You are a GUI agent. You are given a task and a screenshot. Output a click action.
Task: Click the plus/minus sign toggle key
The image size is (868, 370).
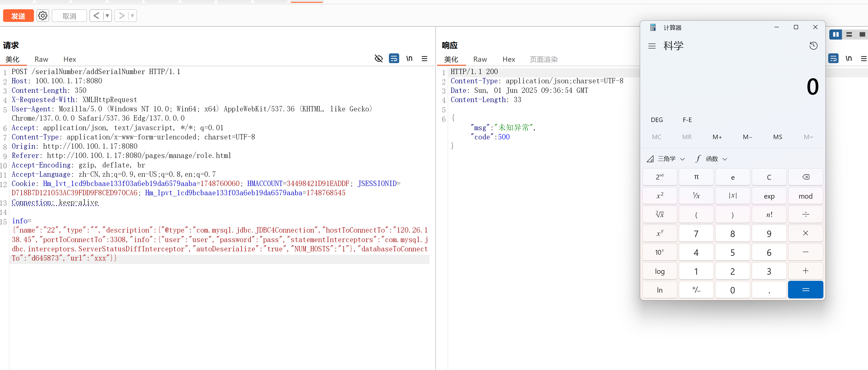pyautogui.click(x=696, y=290)
